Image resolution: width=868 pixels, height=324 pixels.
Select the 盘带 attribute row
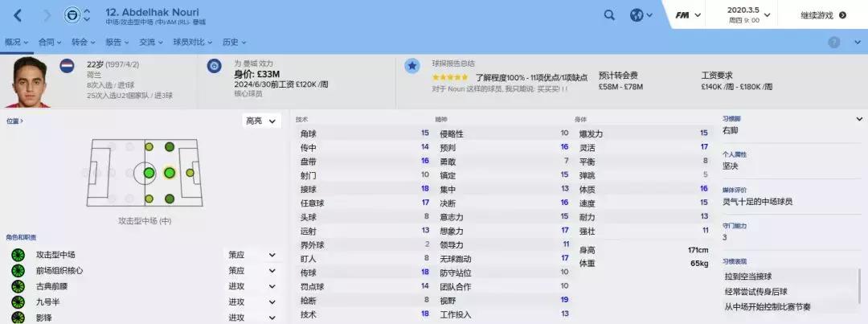(x=364, y=161)
